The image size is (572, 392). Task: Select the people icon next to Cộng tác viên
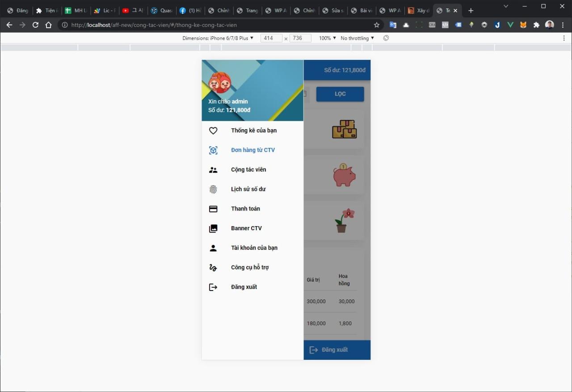213,169
